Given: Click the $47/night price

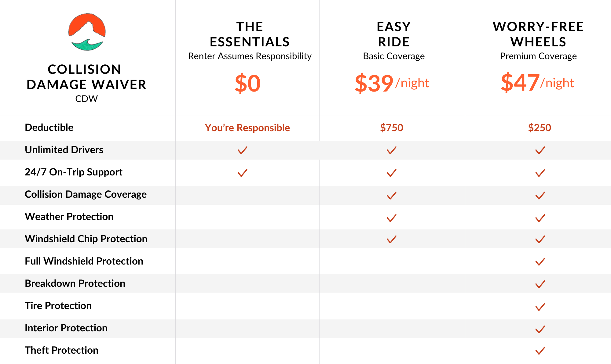Looking at the screenshot, I should click(x=537, y=82).
